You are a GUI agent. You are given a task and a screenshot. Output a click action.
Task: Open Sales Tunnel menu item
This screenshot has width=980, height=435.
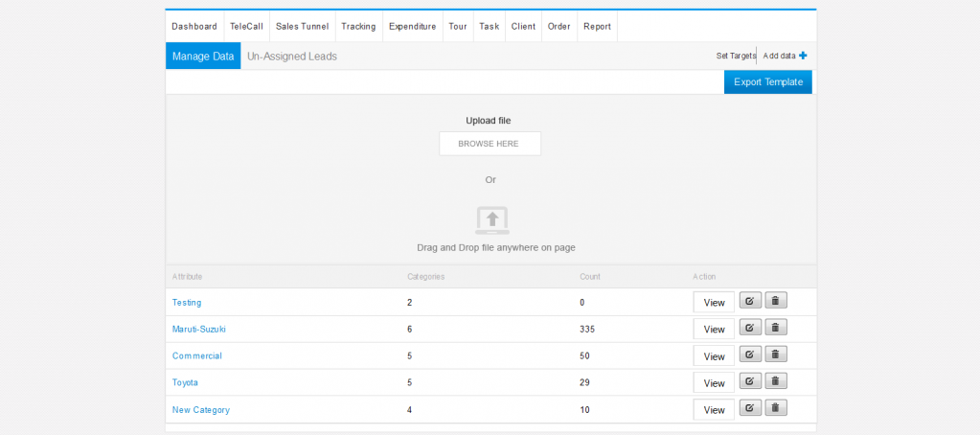click(303, 26)
